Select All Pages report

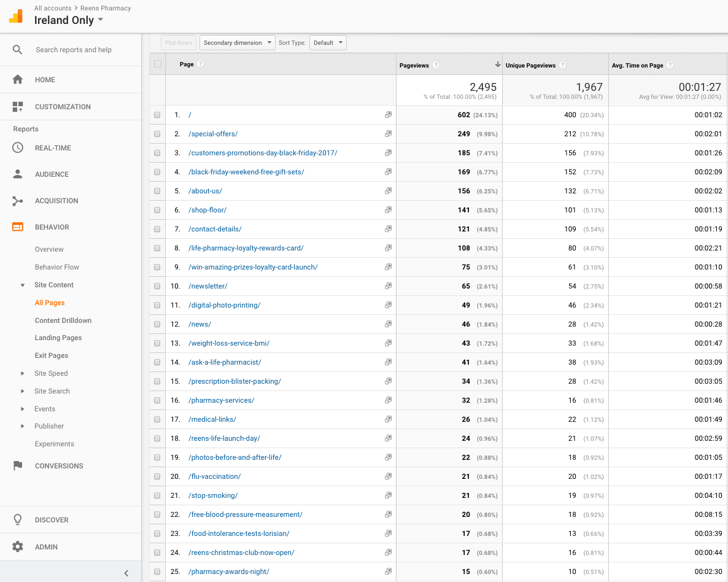pos(50,303)
